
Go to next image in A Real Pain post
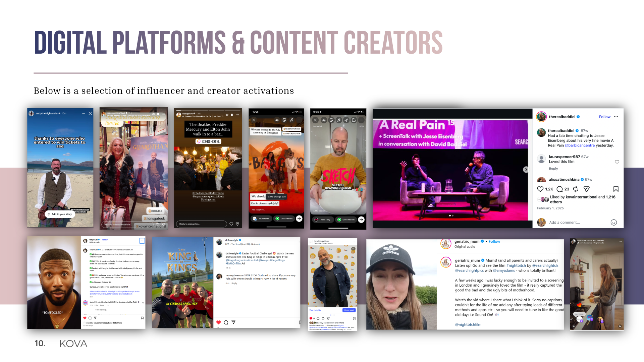(526, 170)
